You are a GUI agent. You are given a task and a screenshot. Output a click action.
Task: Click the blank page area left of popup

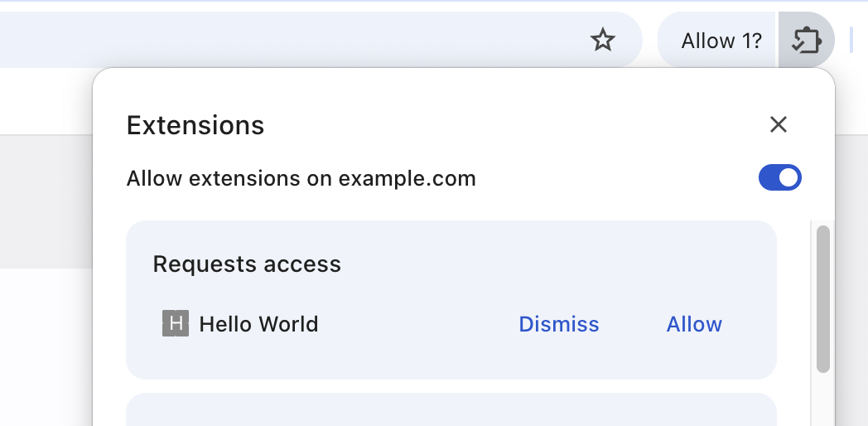pyautogui.click(x=46, y=348)
